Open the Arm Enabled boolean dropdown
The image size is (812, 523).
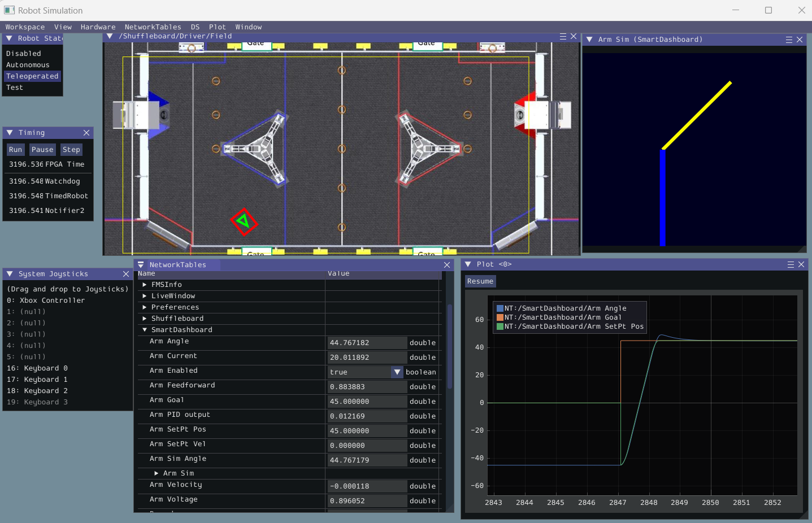(397, 372)
